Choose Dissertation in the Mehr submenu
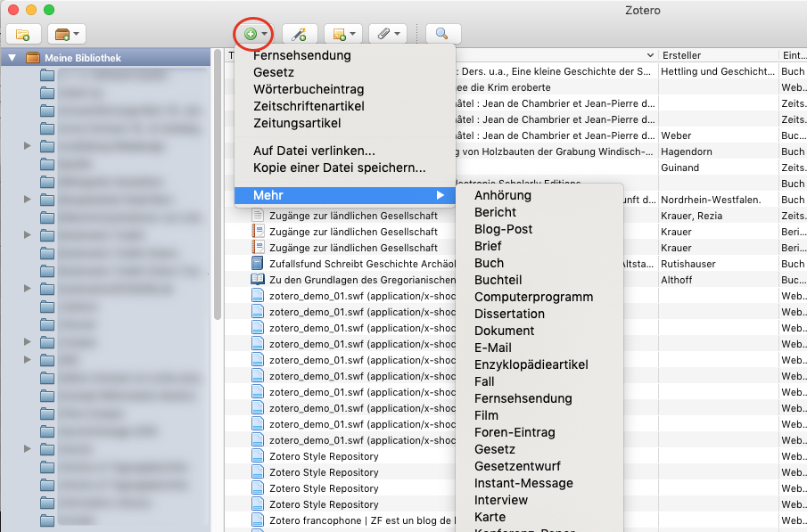 point(509,314)
